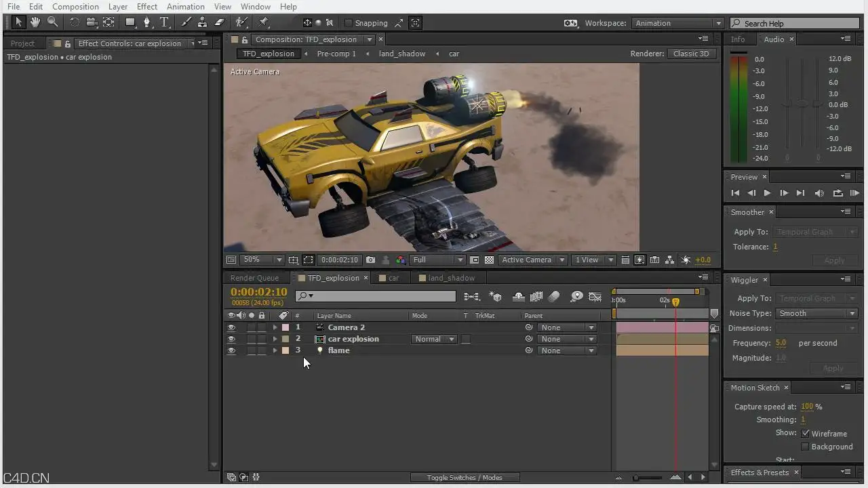Select the Unified Camera tool

[x=92, y=22]
